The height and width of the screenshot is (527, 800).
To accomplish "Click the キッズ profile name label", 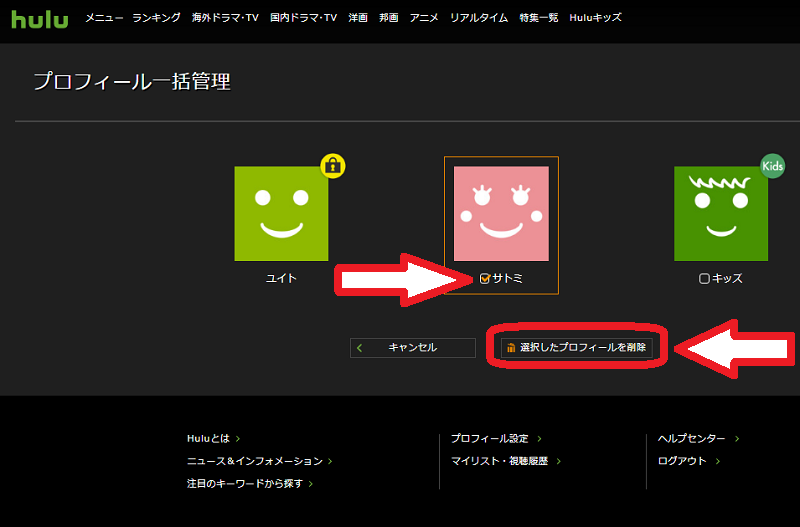I will [727, 279].
